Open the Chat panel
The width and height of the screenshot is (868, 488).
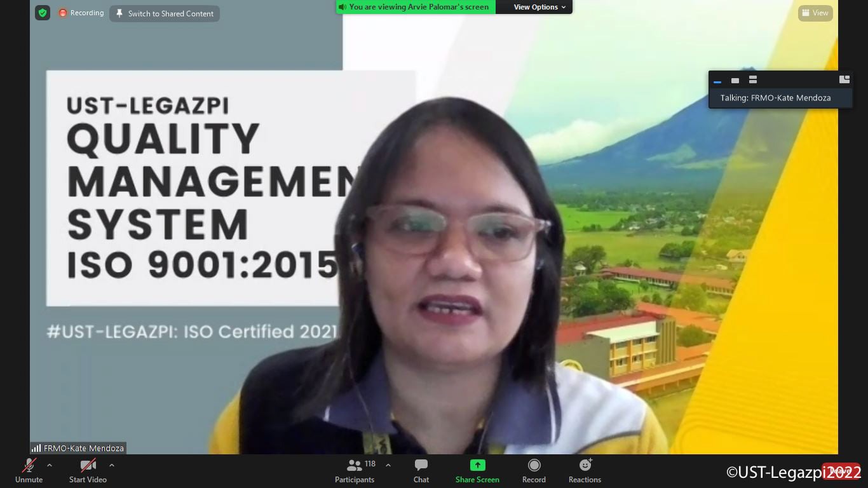pyautogui.click(x=421, y=471)
